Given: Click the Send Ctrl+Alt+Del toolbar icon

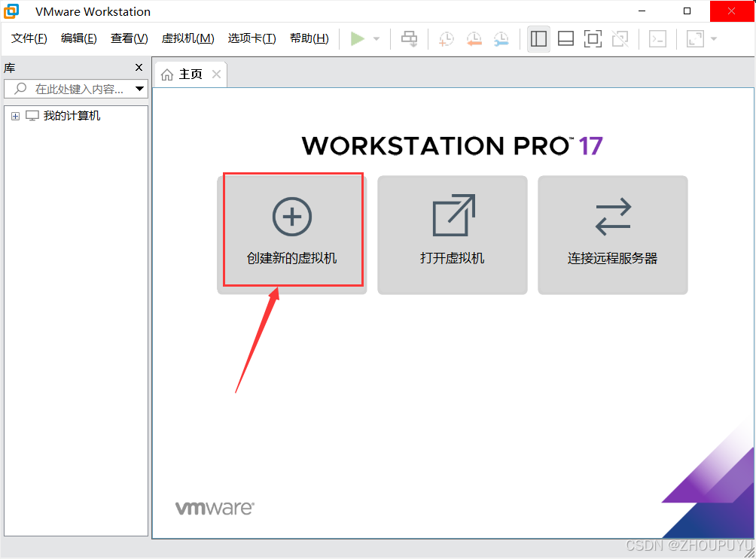Looking at the screenshot, I should click(x=410, y=38).
